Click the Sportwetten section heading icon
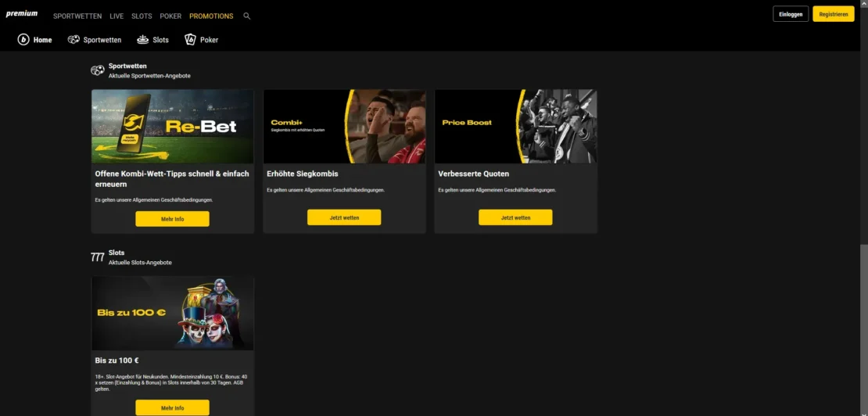868x416 pixels. tap(98, 70)
